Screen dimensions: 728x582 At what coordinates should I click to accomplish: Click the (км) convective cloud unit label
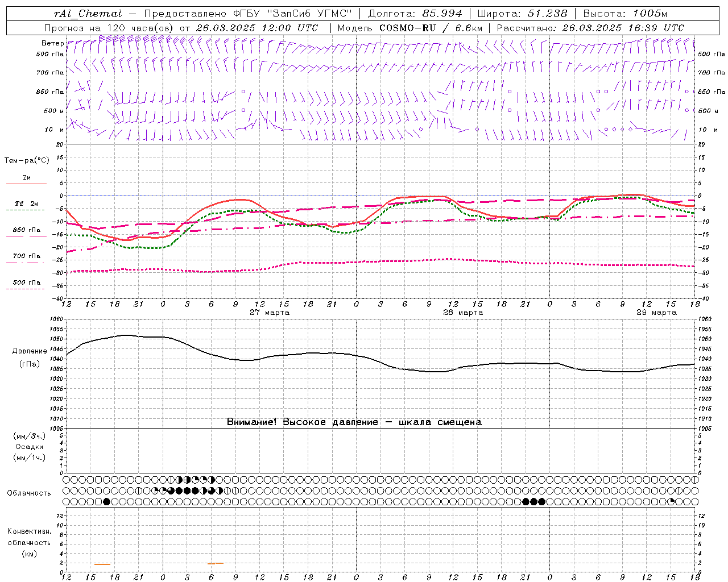coord(30,554)
